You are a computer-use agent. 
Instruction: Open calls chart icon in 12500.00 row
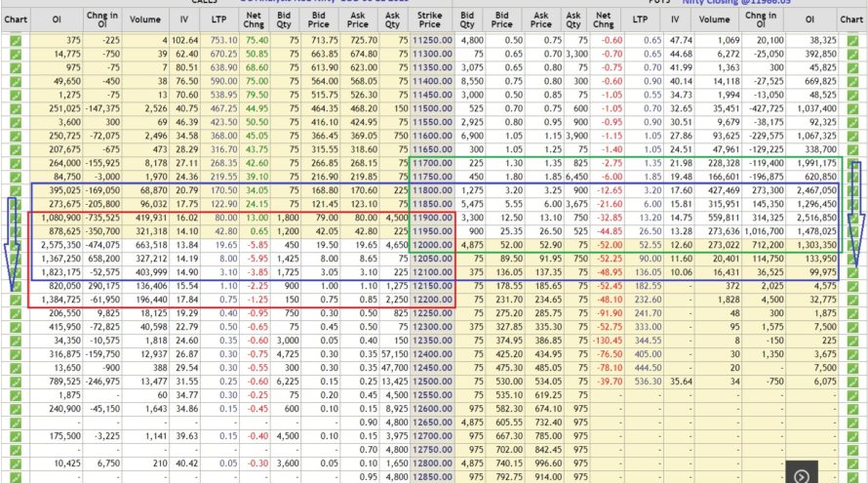click(16, 382)
